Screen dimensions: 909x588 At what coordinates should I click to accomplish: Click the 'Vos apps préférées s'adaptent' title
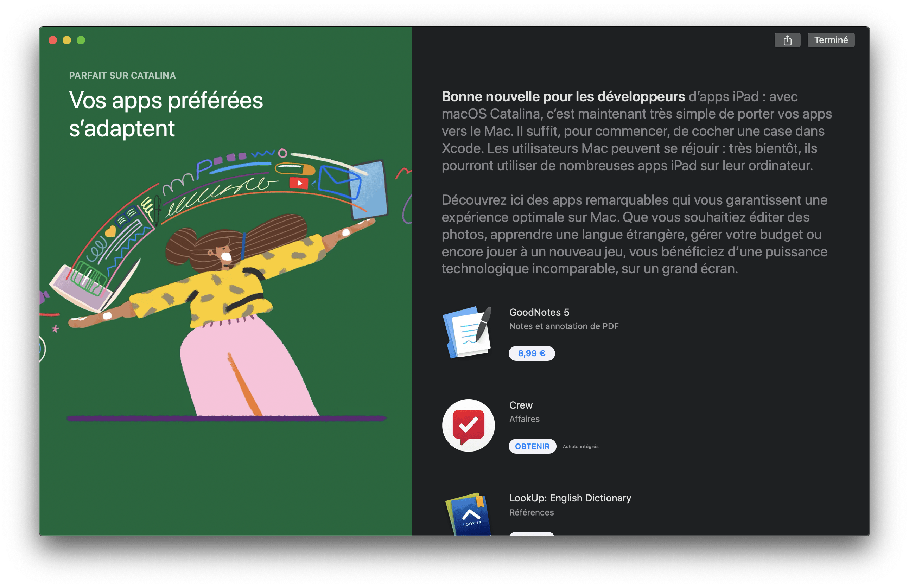click(x=166, y=114)
